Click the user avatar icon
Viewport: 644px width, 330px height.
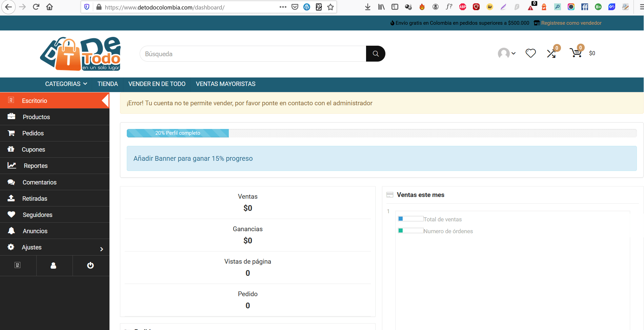point(504,53)
